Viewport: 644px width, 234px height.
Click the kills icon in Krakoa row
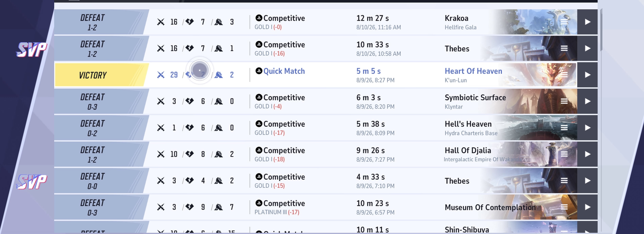[161, 22]
